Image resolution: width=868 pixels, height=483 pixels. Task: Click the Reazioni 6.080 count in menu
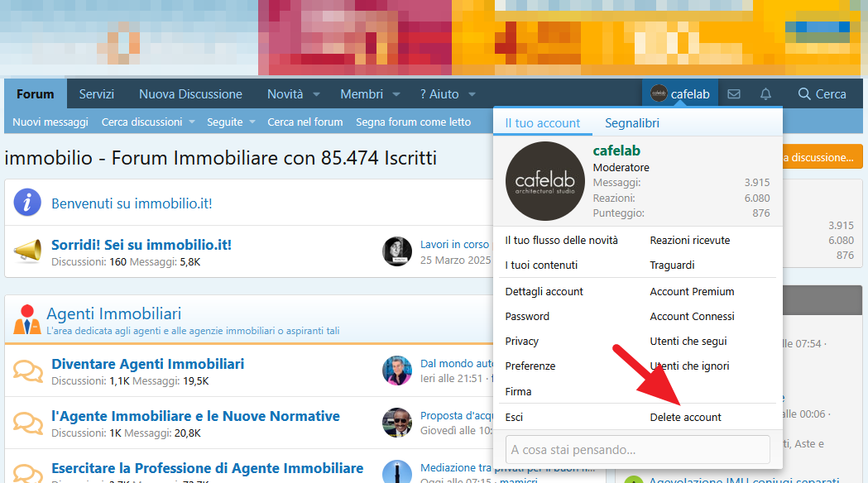(x=757, y=198)
